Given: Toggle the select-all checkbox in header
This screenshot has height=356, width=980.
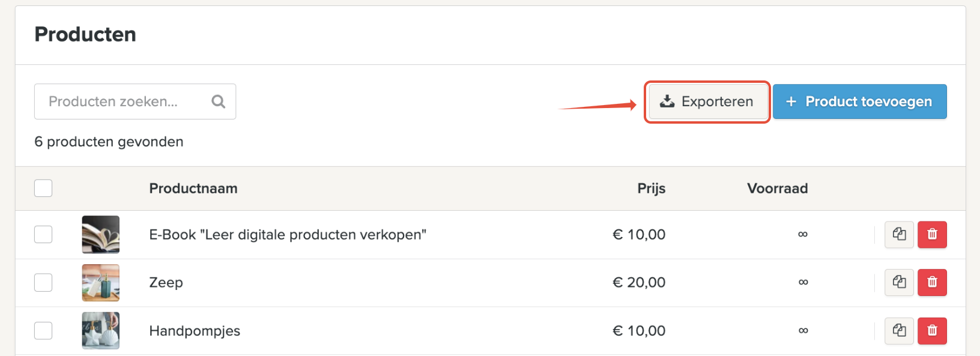Looking at the screenshot, I should [x=43, y=188].
